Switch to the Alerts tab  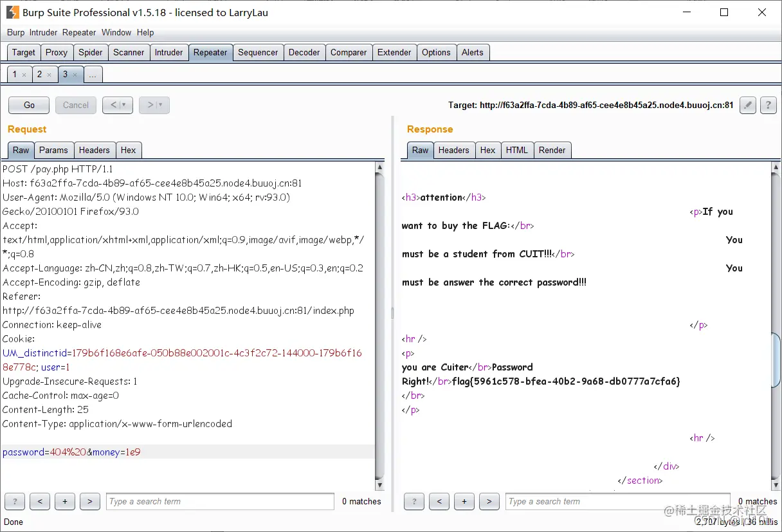pos(473,53)
